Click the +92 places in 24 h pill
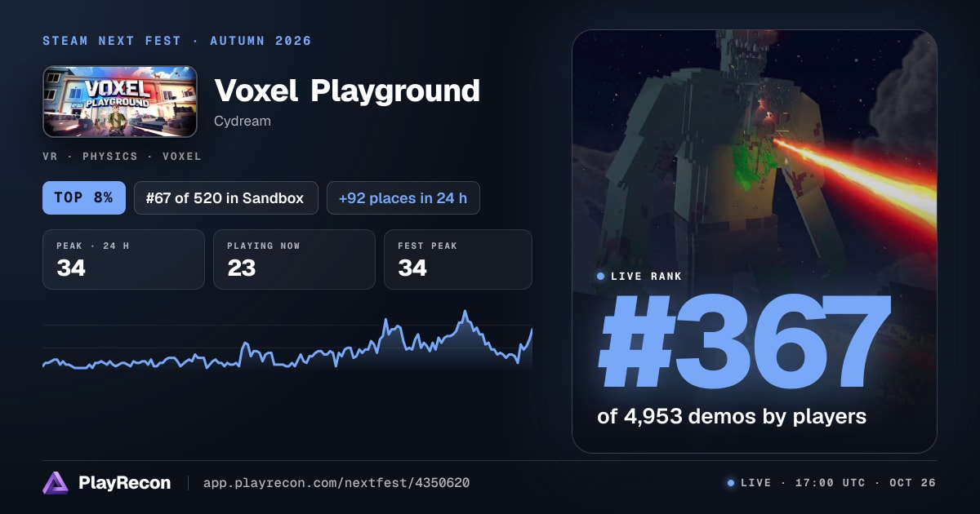The height and width of the screenshot is (514, 980). click(403, 198)
